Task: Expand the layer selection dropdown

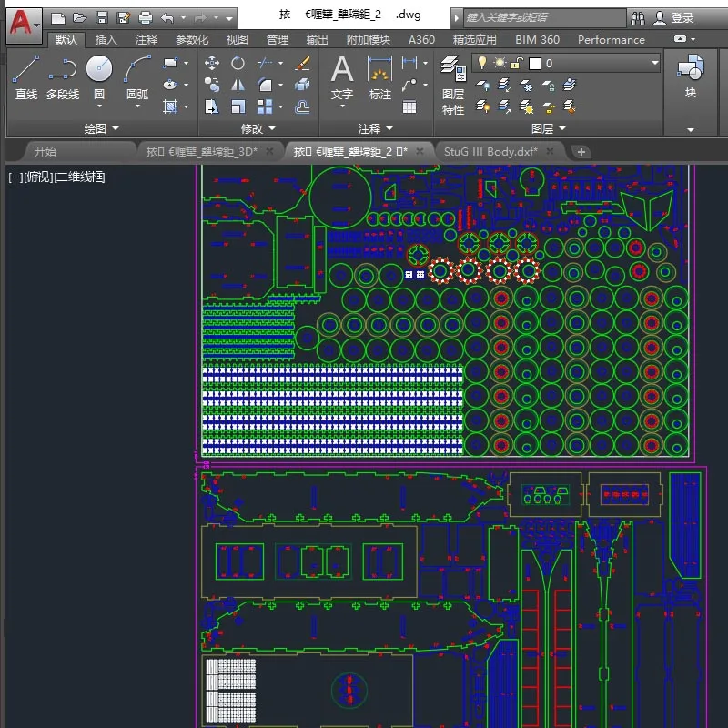Action: pos(654,63)
